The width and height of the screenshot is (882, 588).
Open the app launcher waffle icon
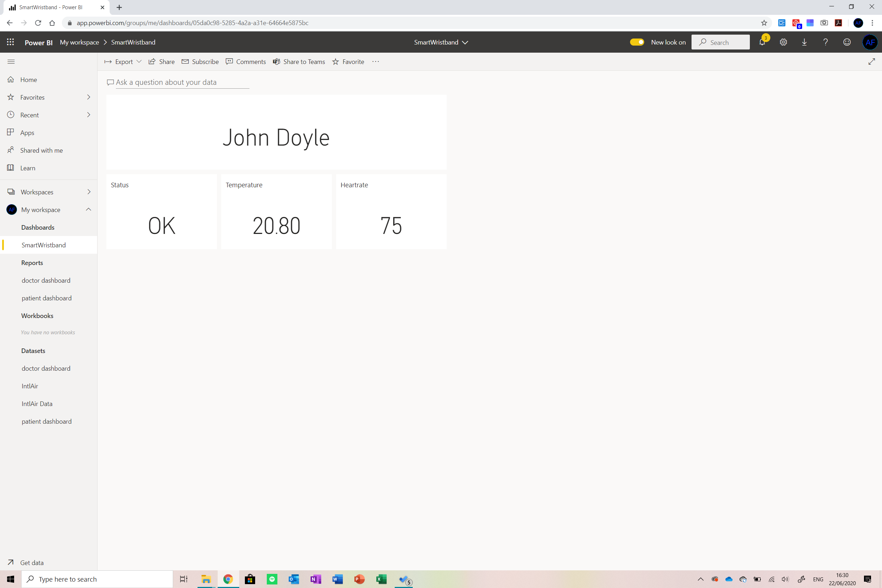point(11,42)
